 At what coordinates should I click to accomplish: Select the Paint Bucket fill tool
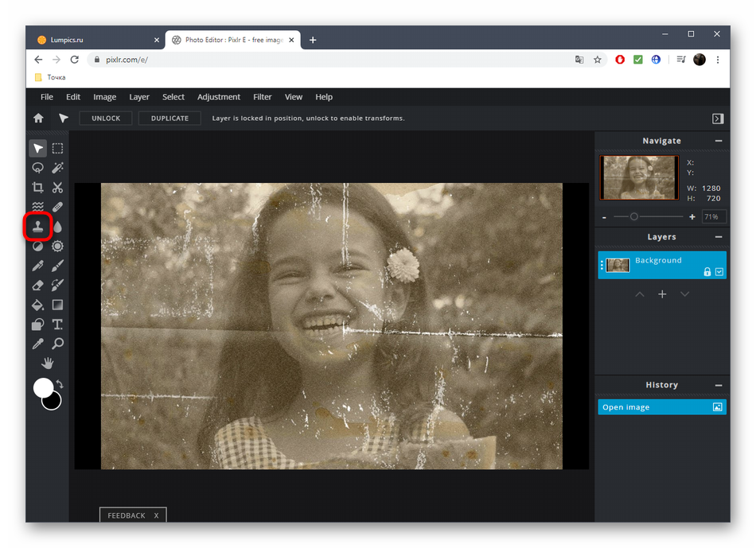pos(37,305)
